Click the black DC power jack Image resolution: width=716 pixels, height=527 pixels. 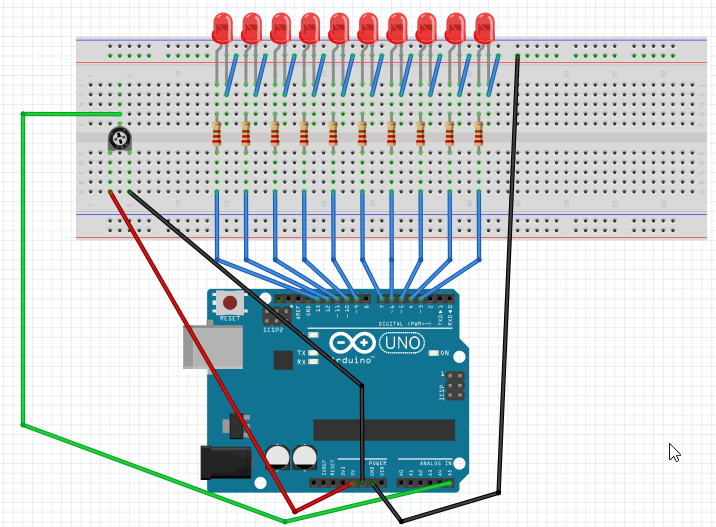[226, 462]
